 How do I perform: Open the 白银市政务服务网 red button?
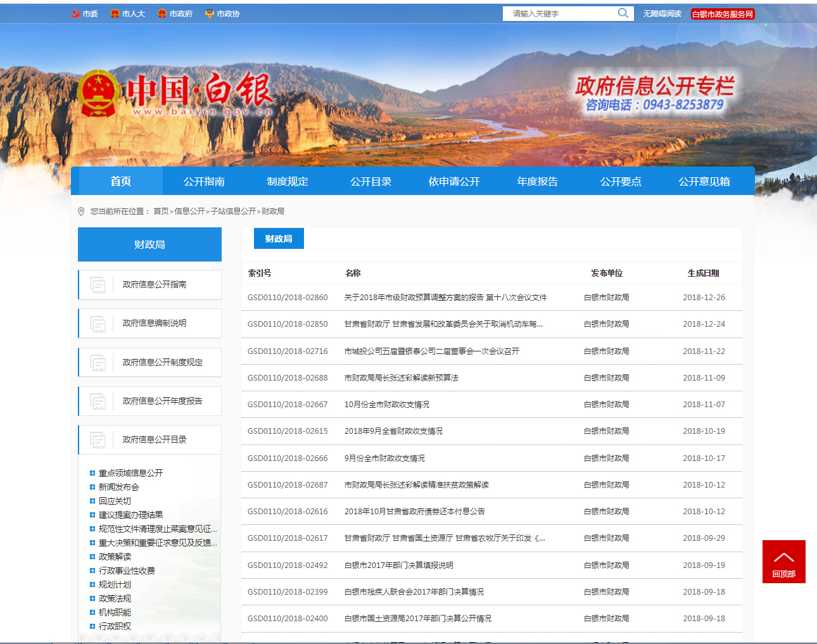pyautogui.click(x=722, y=14)
